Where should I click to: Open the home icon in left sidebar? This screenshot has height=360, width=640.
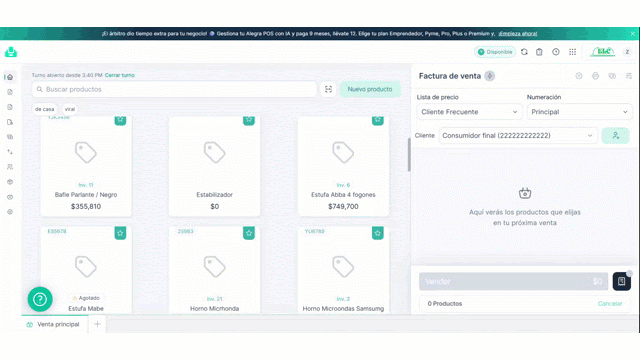10,77
